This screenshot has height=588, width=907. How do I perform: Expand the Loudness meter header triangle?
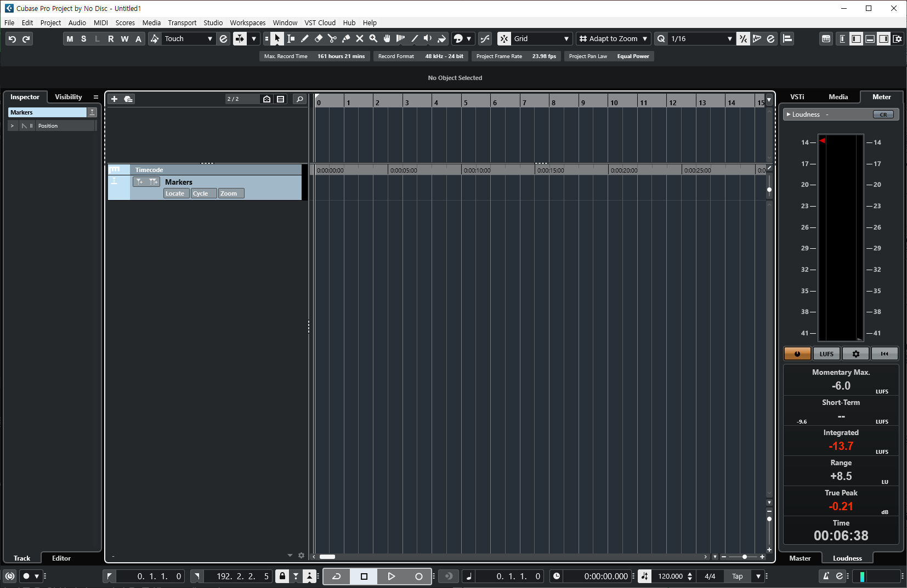coord(789,115)
